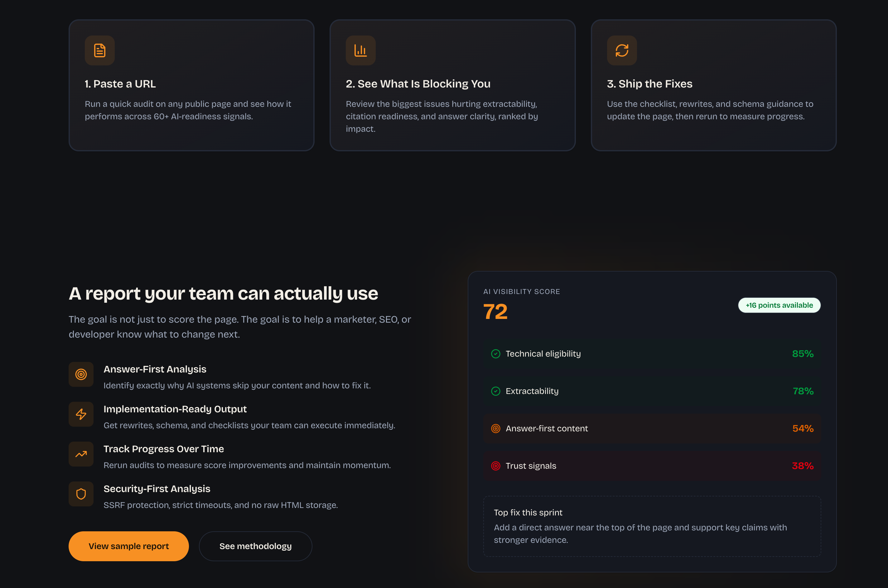Click the orange target icon beside Answer-first content

click(x=495, y=428)
